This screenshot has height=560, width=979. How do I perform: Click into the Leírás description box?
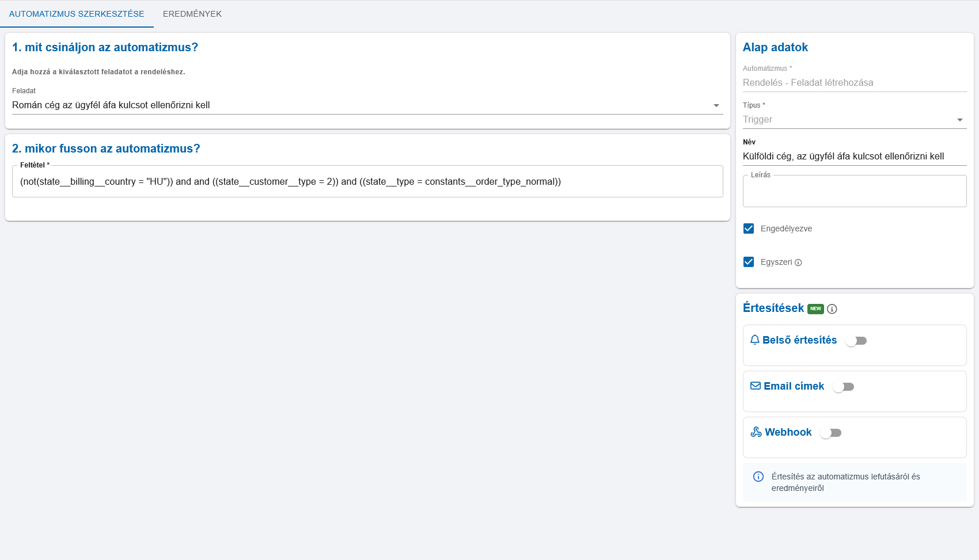coord(855,191)
